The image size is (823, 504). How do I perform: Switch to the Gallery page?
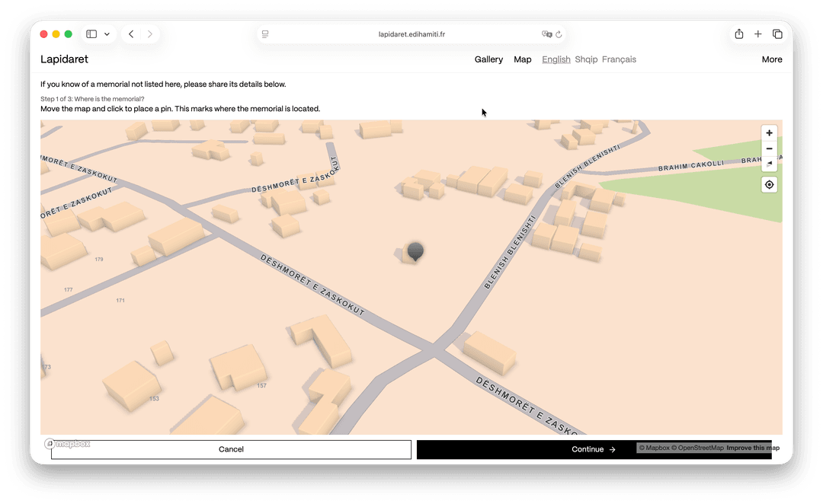pyautogui.click(x=488, y=59)
